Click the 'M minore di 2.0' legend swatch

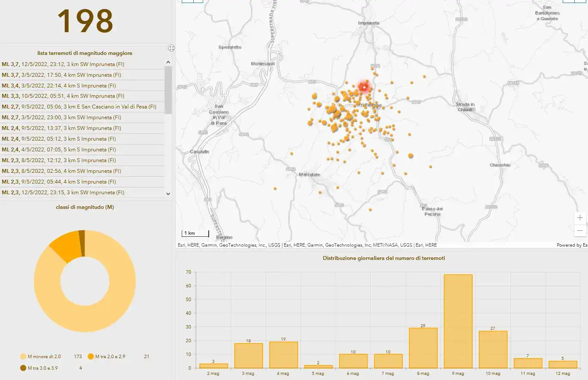point(23,356)
